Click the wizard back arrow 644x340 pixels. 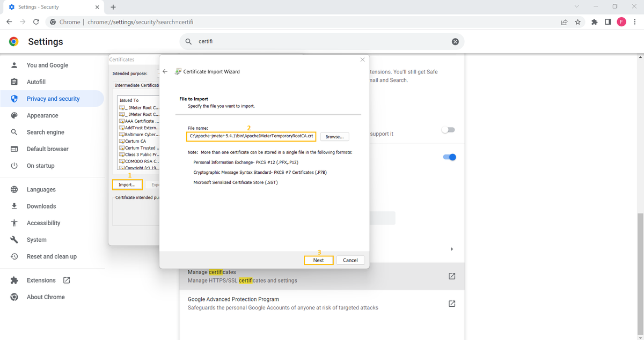point(165,71)
